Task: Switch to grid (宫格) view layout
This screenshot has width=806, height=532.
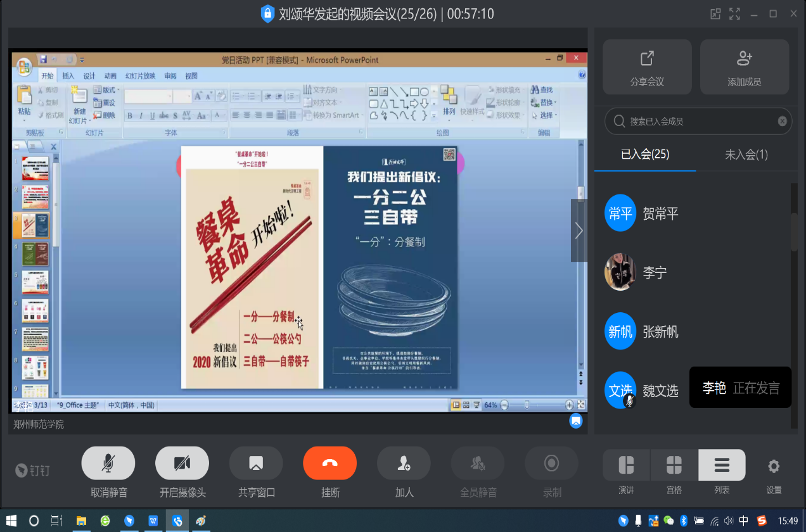Action: click(x=674, y=465)
